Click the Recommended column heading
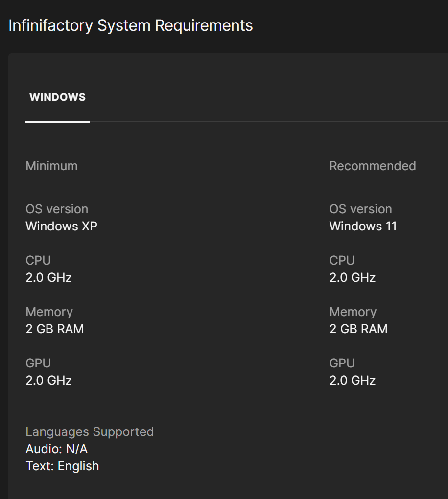Viewport: 448px width, 499px height. [x=372, y=166]
